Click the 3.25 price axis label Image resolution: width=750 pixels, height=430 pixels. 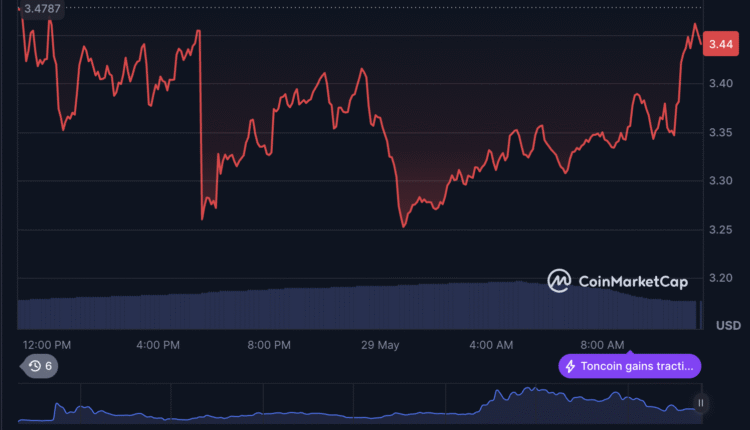pyautogui.click(x=722, y=230)
